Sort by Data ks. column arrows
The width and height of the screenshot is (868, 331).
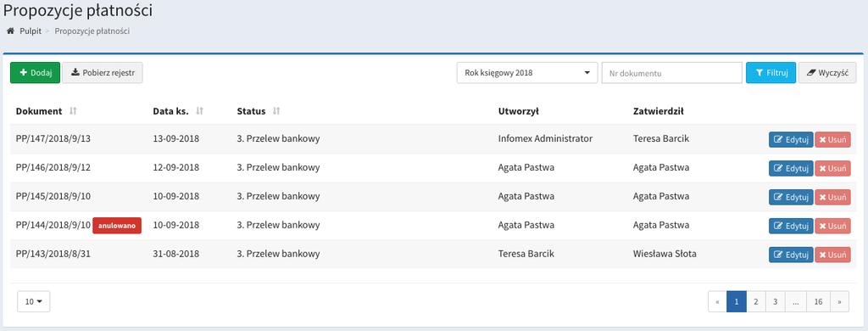tap(200, 111)
